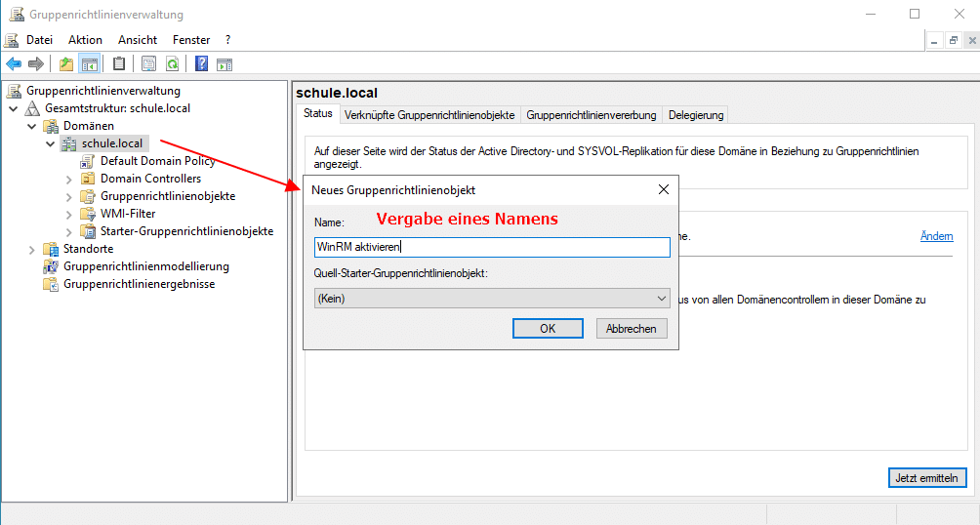The width and height of the screenshot is (980, 525).
Task: Click the schule.local domain icon
Action: click(68, 143)
